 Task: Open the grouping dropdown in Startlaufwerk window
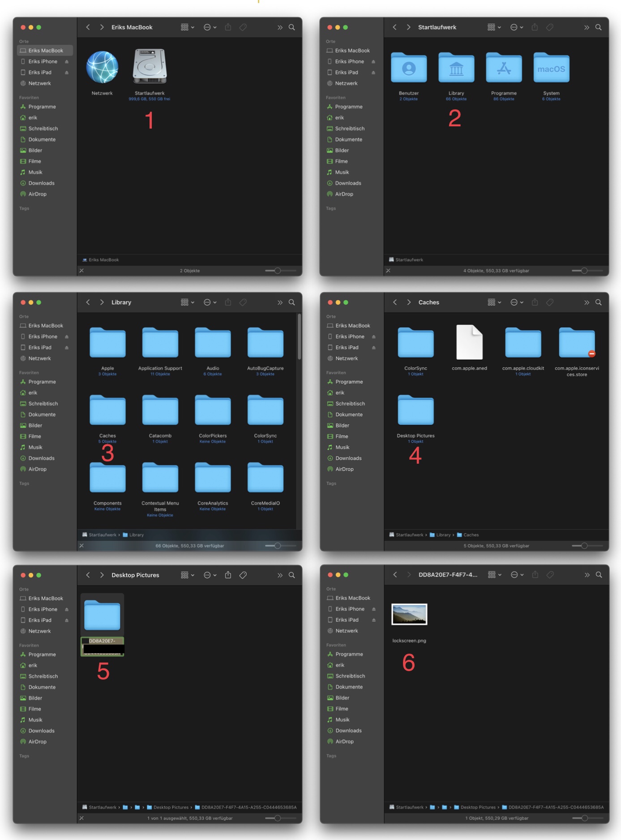[494, 27]
